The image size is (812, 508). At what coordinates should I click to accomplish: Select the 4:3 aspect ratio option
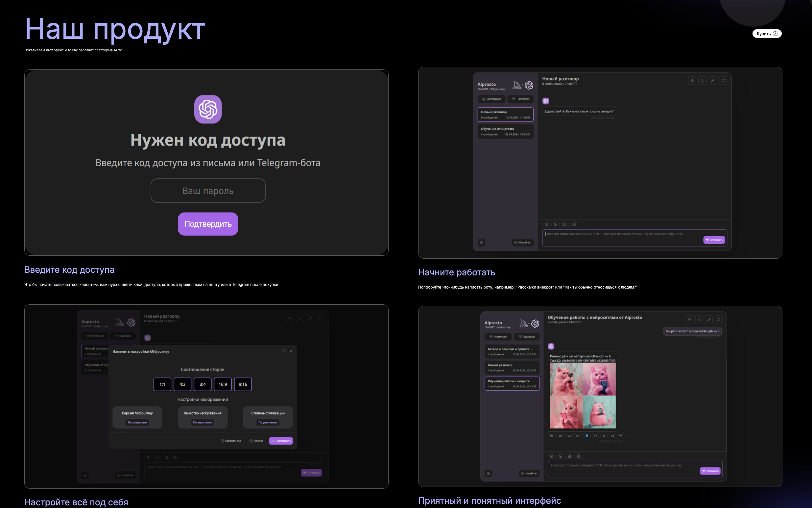(x=182, y=384)
